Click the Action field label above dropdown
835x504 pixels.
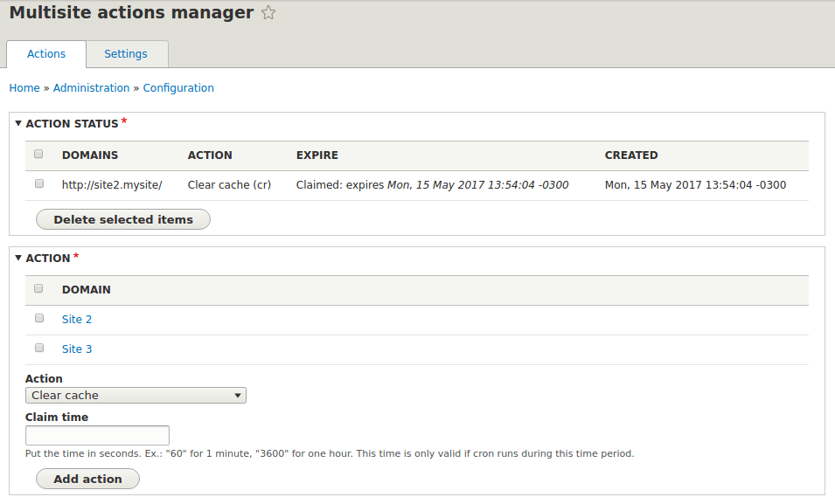[x=44, y=379]
